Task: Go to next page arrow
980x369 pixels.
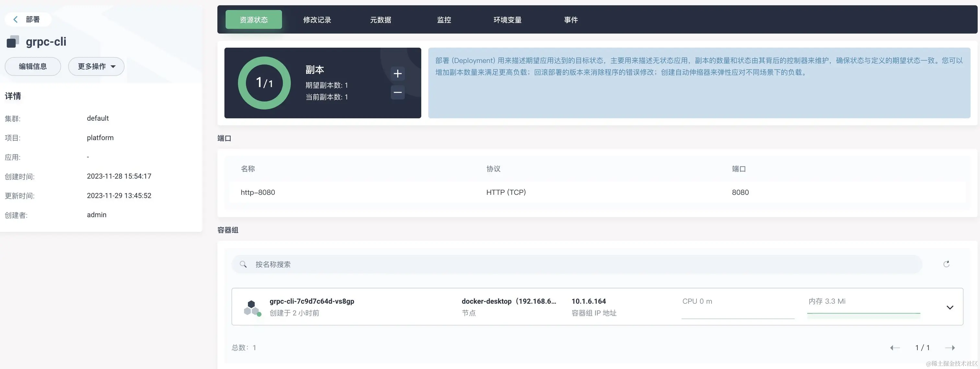Action: click(x=950, y=347)
